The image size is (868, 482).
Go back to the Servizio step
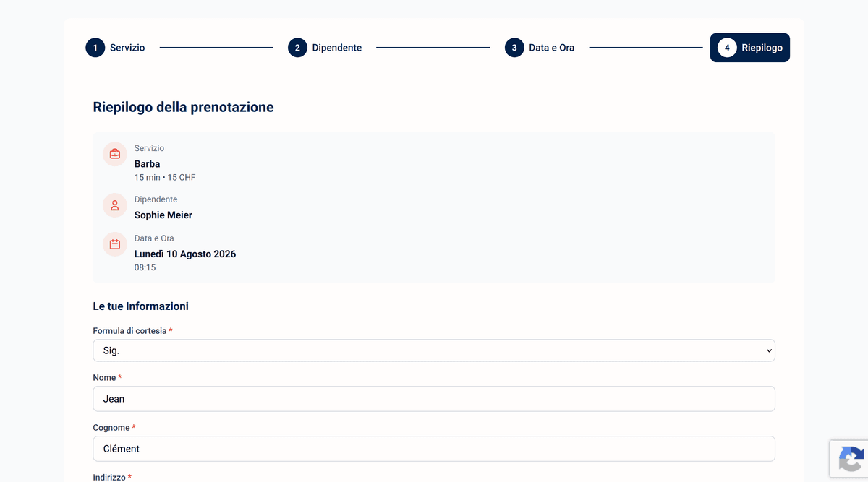click(x=115, y=48)
